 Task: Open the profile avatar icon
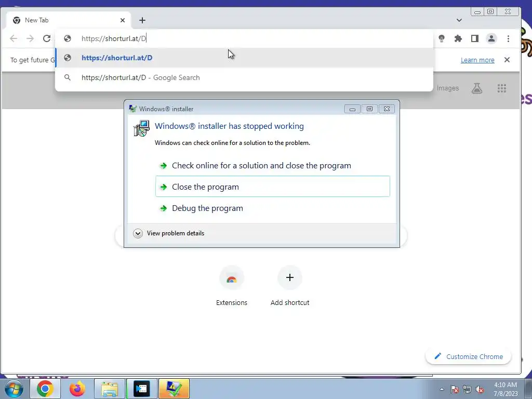click(x=491, y=38)
